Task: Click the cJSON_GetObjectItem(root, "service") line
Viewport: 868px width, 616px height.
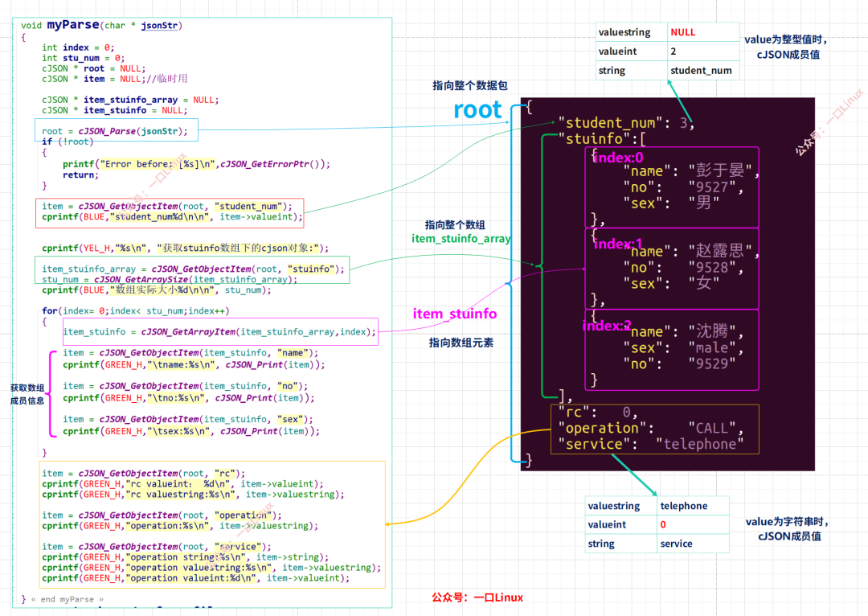Action: (156, 547)
